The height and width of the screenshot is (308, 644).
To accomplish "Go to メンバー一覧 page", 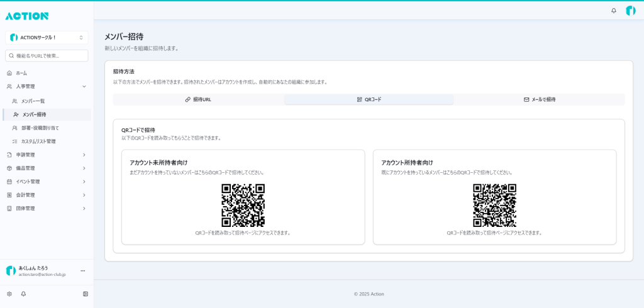I will tap(33, 101).
